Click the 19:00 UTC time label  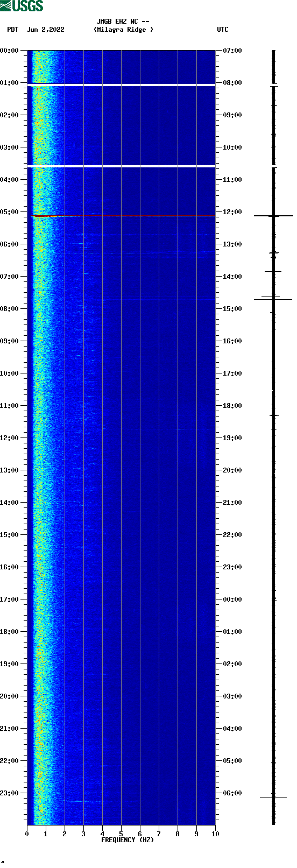(x=232, y=438)
